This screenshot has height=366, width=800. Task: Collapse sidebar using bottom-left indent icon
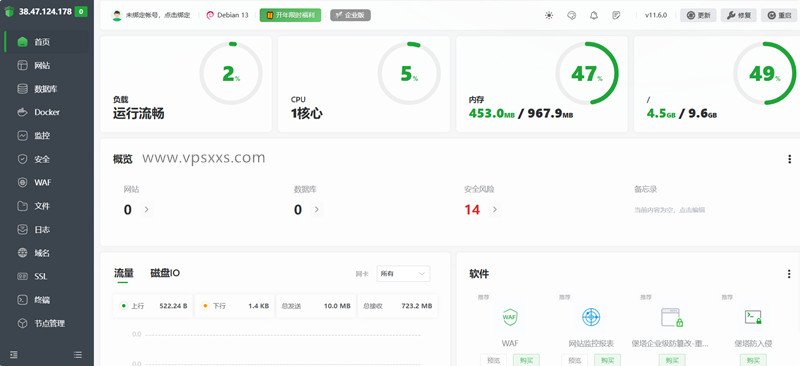click(x=14, y=355)
